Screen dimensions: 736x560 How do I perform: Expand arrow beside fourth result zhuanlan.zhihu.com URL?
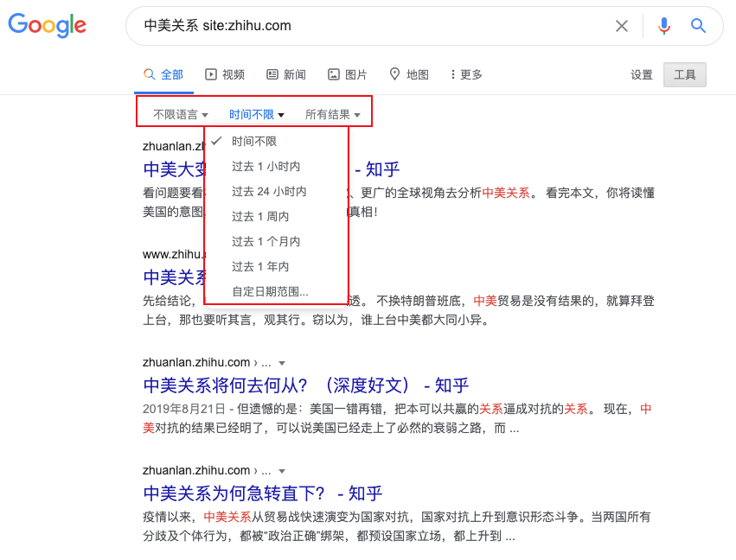click(x=282, y=471)
